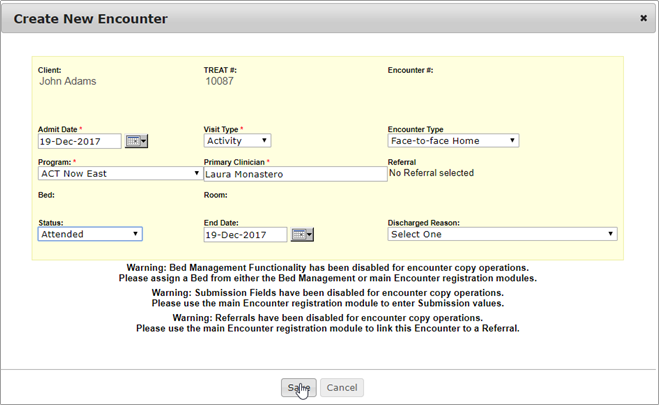Click the No Referral selected text
Viewport: 659px width, 405px height.
(431, 173)
